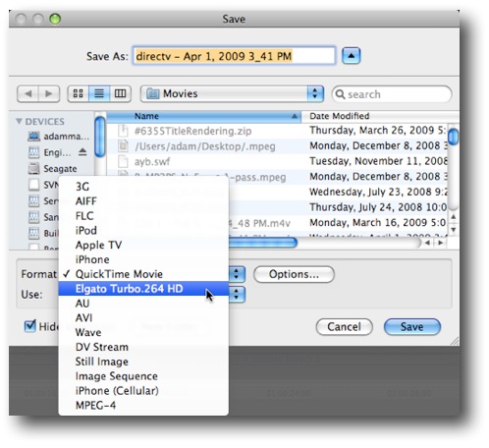Switch to column view

click(120, 94)
